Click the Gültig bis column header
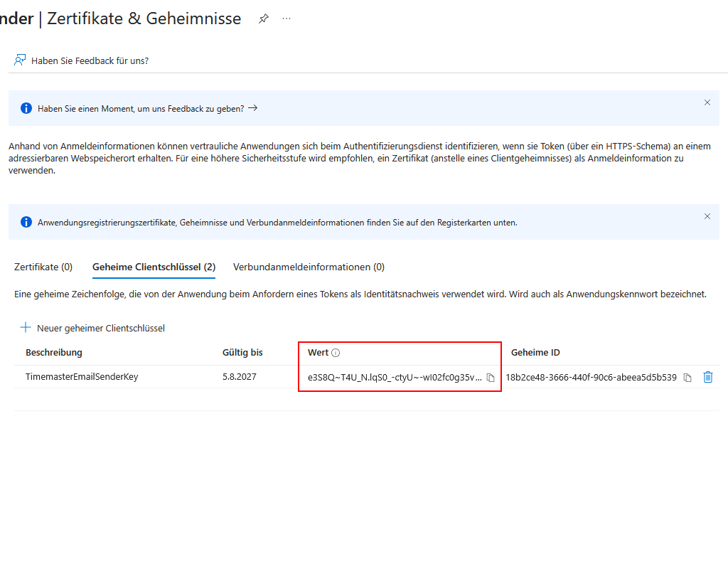This screenshot has width=728, height=569. pyautogui.click(x=242, y=352)
